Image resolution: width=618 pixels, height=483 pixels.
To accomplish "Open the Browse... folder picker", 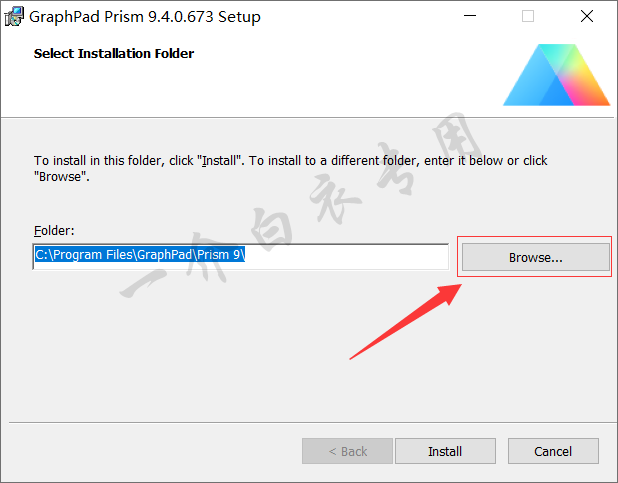I will pos(535,257).
